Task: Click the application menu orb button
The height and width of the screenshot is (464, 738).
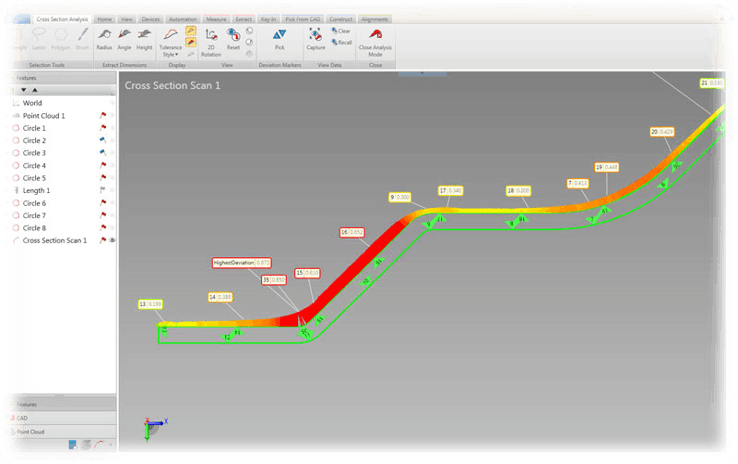Action: (x=21, y=19)
